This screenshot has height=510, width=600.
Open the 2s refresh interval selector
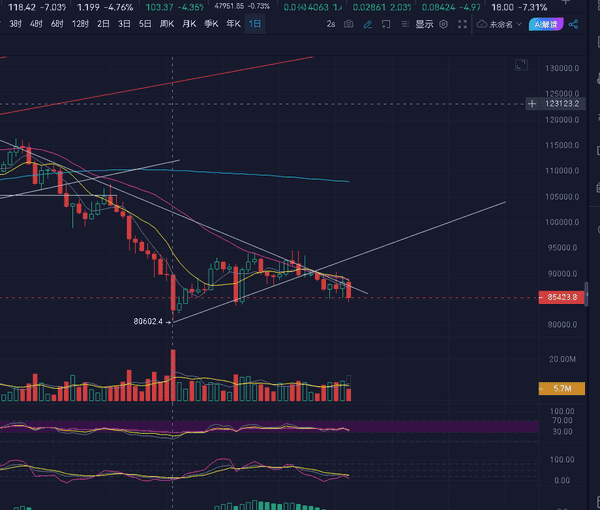(330, 23)
